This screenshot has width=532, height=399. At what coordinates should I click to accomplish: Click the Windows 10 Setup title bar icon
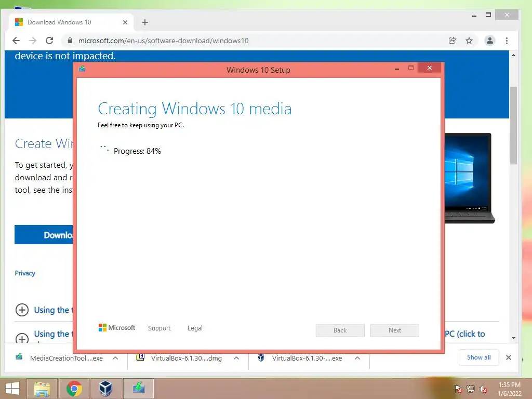pos(82,69)
